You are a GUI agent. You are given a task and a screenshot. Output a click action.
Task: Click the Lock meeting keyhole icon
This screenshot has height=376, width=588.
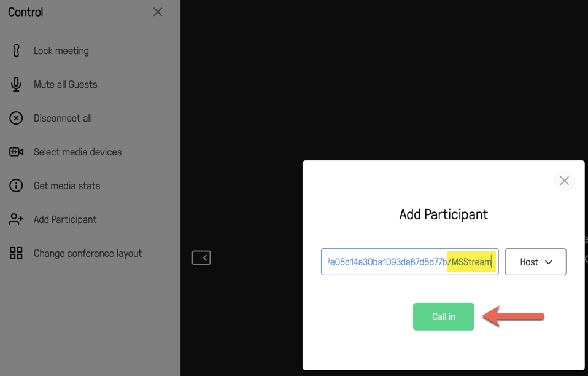[16, 50]
